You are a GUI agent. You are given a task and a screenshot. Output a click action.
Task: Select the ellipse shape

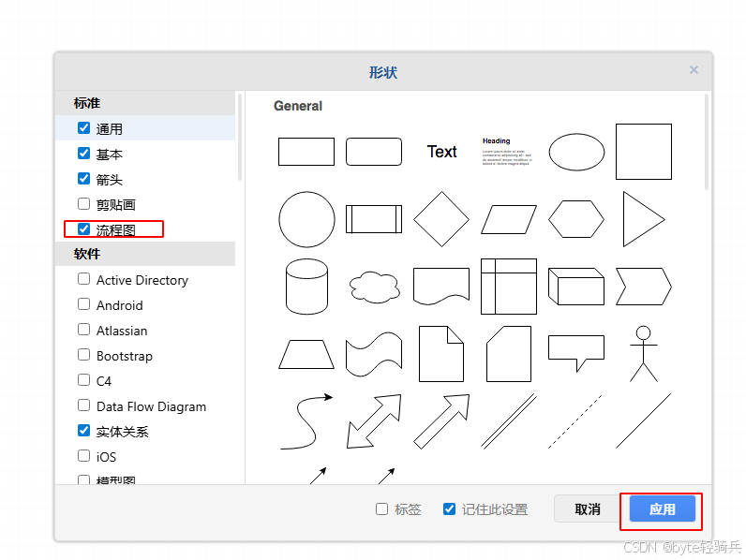pyautogui.click(x=576, y=152)
